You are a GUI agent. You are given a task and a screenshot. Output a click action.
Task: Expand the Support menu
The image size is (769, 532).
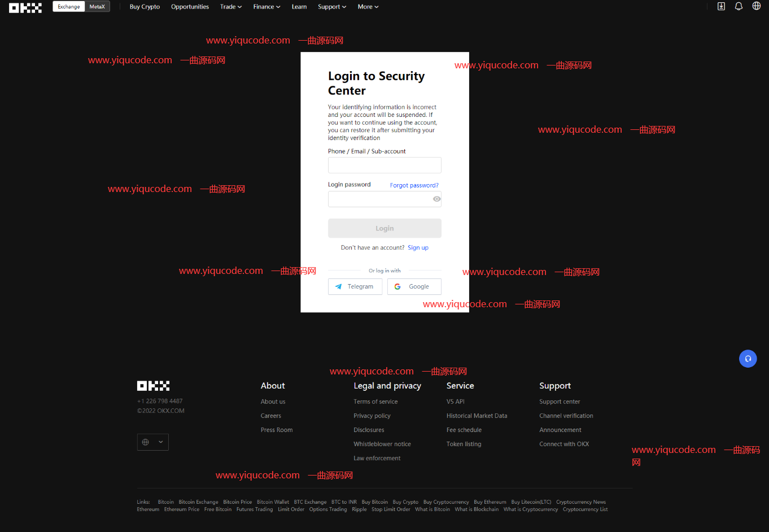332,7
